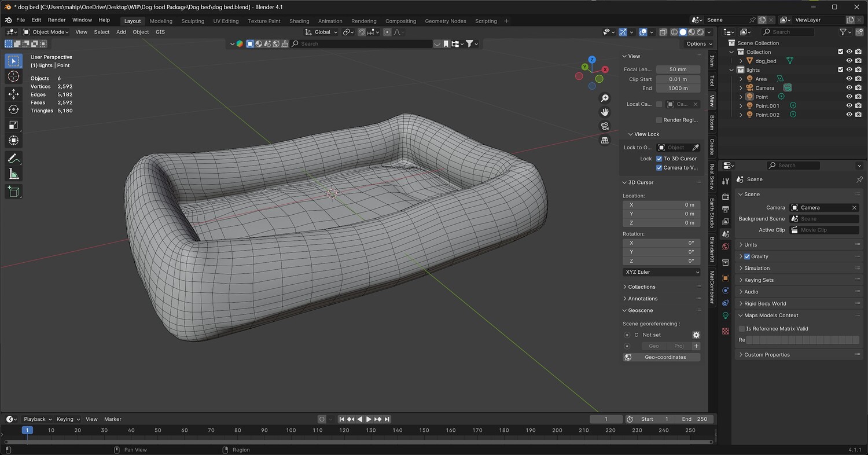
Task: Switch to the Sculpting workspace tab
Action: coord(193,21)
